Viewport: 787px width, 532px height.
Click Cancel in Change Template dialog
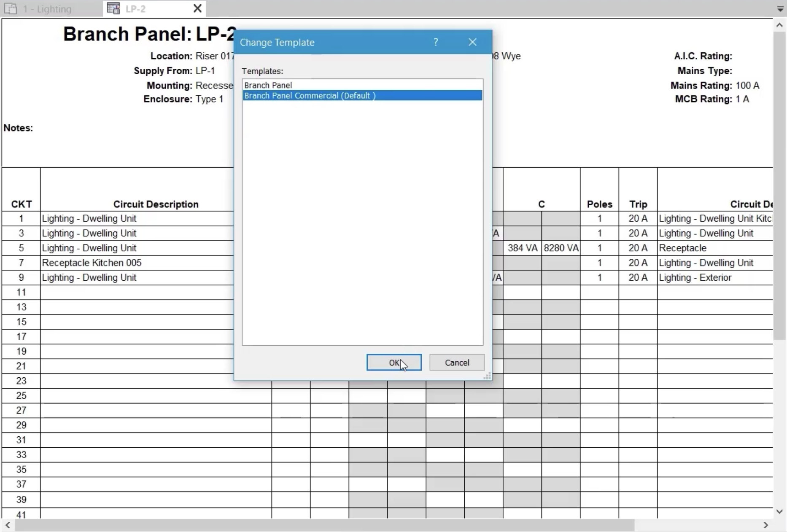click(457, 363)
